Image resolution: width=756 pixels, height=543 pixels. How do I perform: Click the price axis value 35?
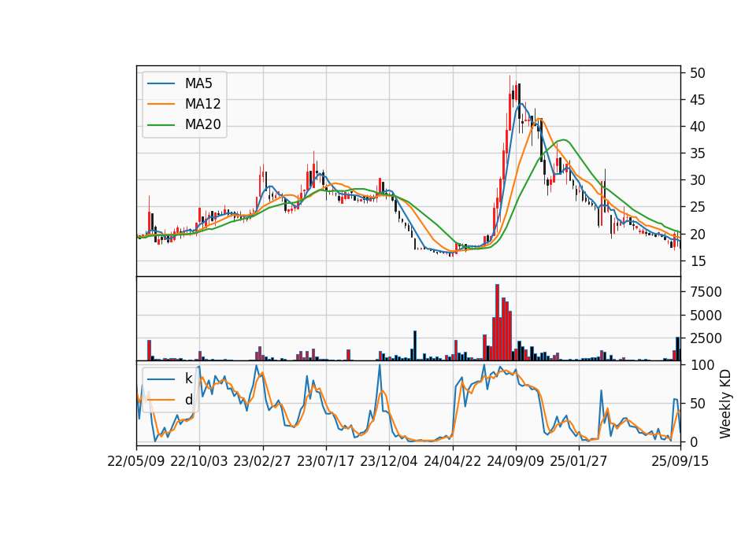pos(698,153)
